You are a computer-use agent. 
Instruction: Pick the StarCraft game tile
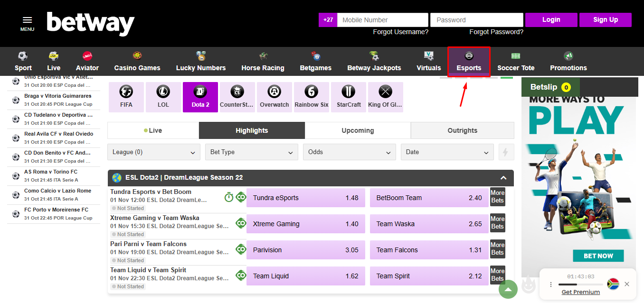(349, 97)
